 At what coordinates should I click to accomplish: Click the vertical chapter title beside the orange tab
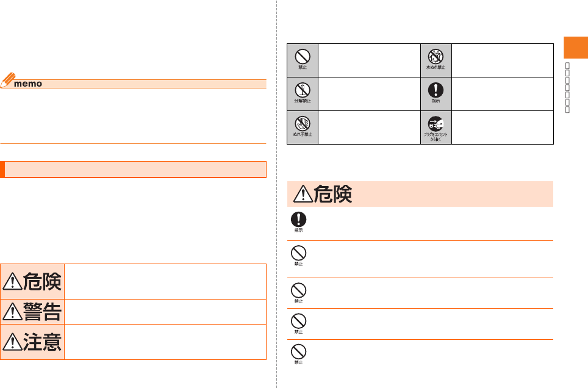567,87
